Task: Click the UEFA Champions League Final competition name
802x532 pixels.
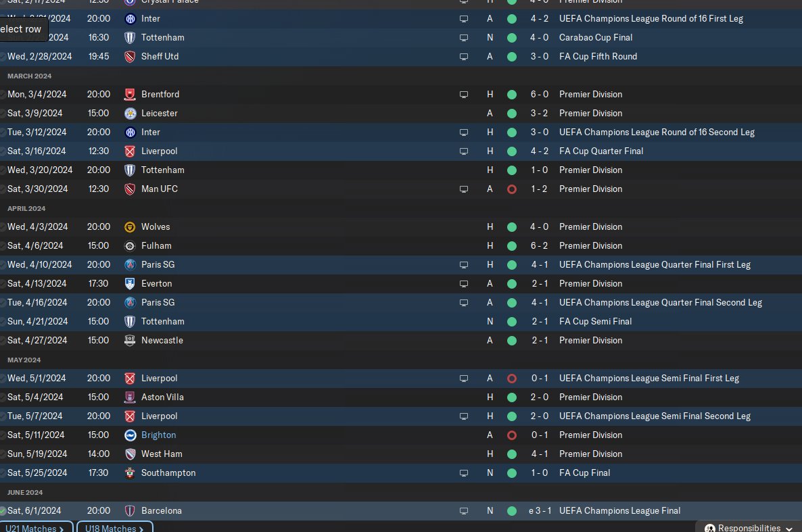Action: pyautogui.click(x=619, y=510)
